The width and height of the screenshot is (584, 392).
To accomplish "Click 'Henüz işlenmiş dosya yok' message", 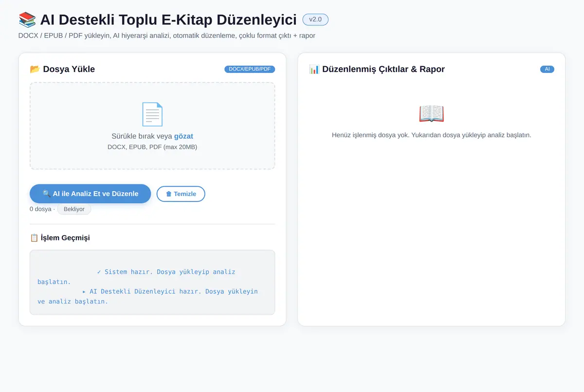I will click(432, 135).
